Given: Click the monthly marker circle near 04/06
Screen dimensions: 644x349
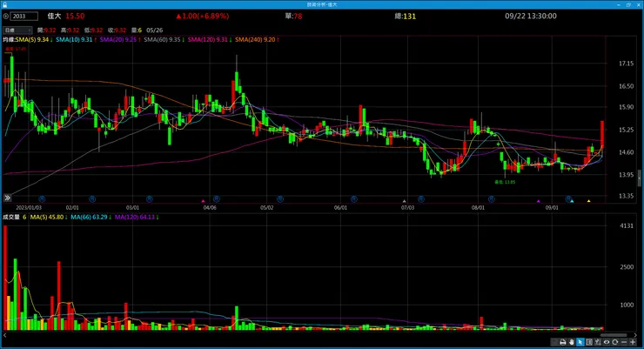Looking at the screenshot, I should 217,199.
